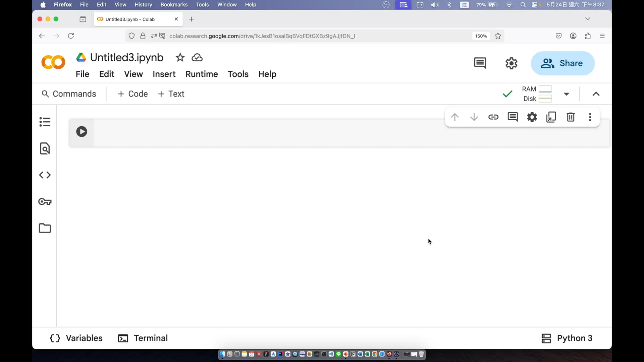644x362 pixels.
Task: Open the Code snippets sidebar panel
Action: coord(45,175)
